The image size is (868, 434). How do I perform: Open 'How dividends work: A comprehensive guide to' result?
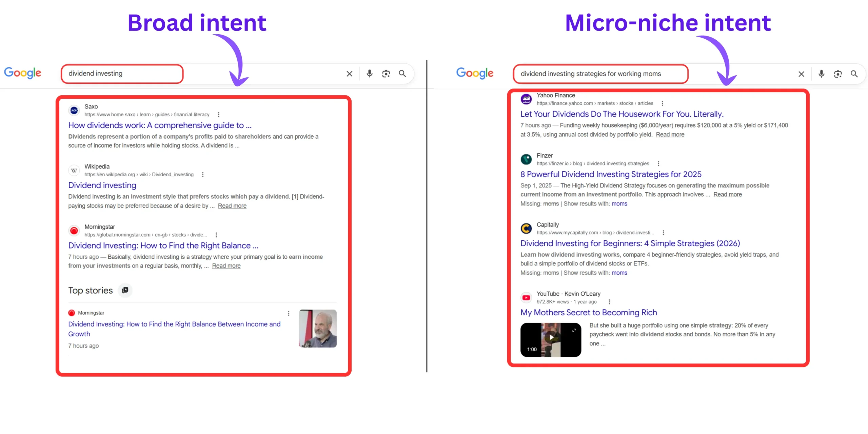click(160, 125)
